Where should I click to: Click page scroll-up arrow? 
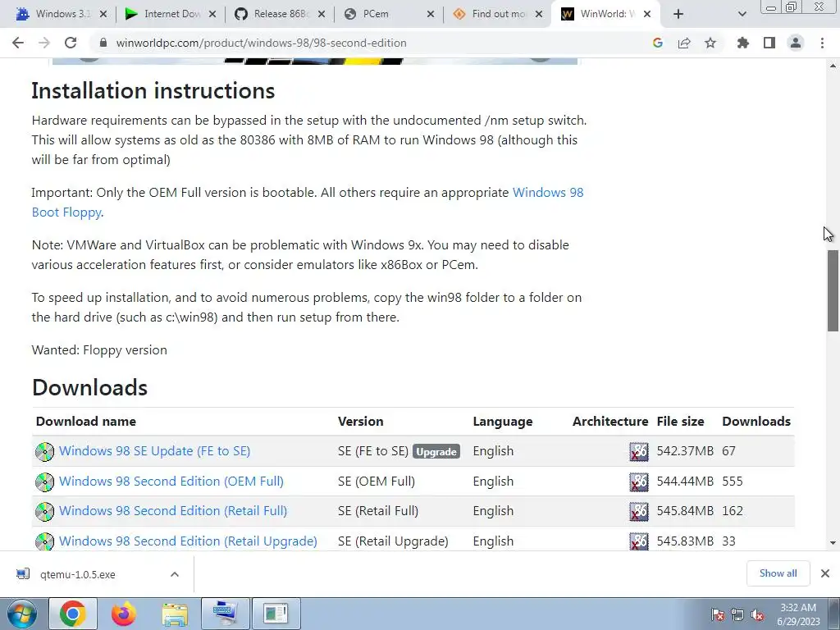(x=833, y=66)
